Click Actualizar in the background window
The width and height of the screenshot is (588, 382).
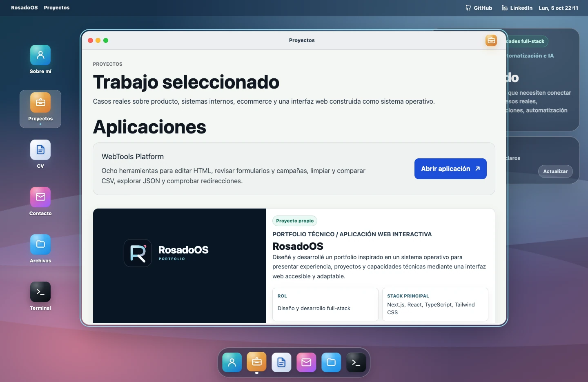pos(555,171)
